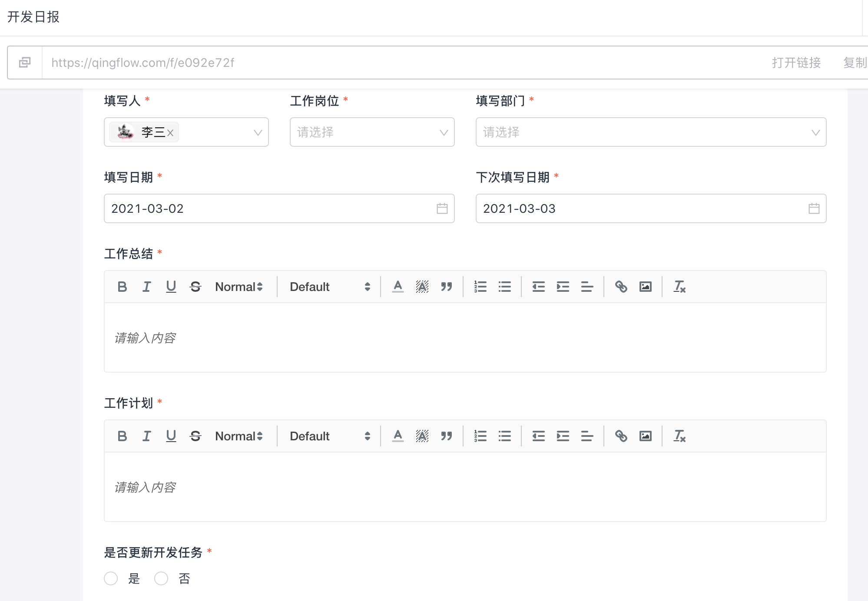The width and height of the screenshot is (868, 601).
Task: Click insert link icon in 工作计划 toolbar
Action: click(621, 436)
